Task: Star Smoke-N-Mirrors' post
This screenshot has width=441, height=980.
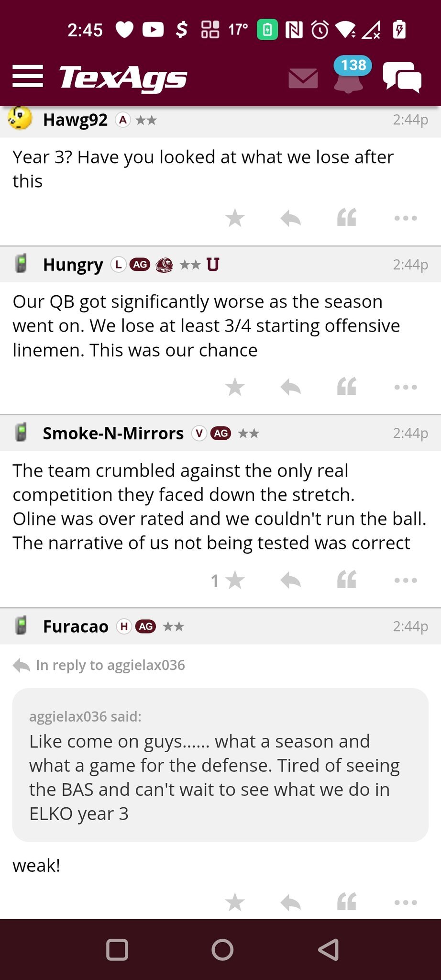Action: click(235, 580)
